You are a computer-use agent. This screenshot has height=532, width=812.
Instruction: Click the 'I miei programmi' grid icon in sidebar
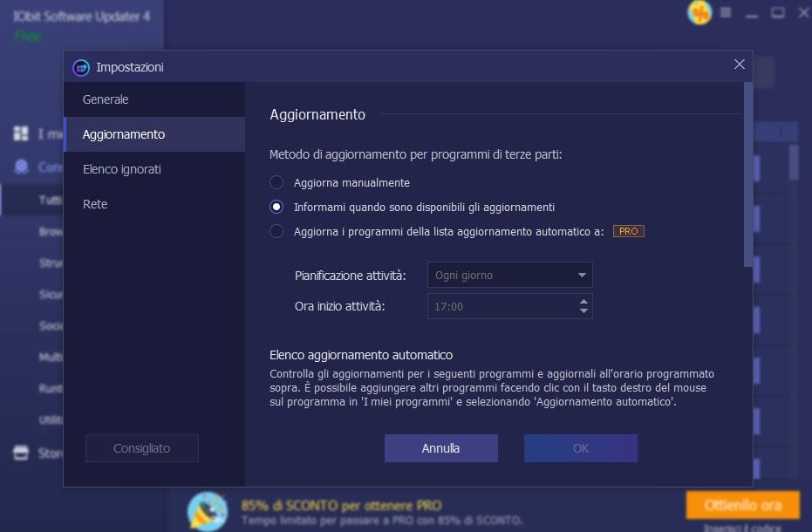tap(21, 133)
